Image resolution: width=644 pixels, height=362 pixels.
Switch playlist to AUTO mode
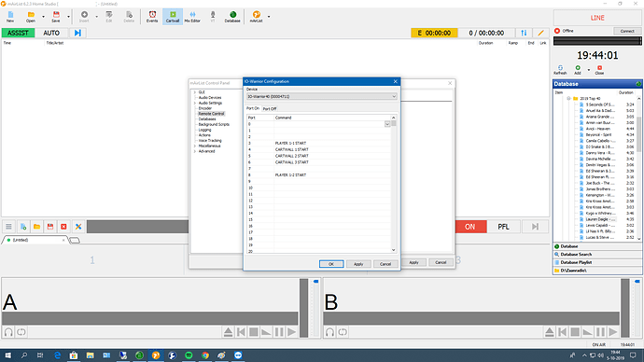[51, 33]
